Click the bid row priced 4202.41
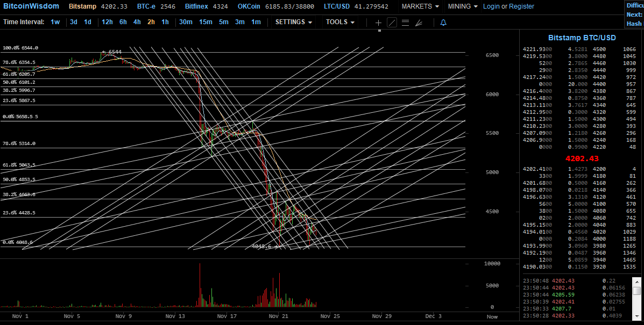 (x=579, y=169)
